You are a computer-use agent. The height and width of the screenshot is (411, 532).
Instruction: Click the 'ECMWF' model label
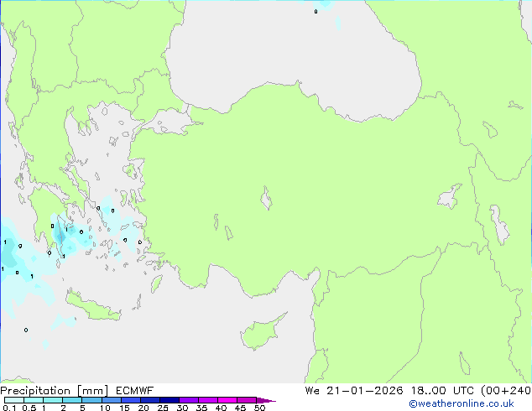(x=135, y=391)
